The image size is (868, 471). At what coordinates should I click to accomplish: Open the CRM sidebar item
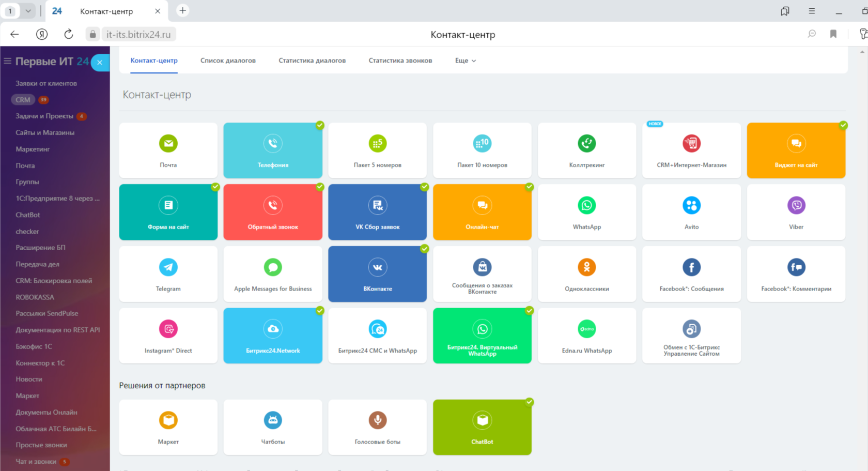pos(23,100)
